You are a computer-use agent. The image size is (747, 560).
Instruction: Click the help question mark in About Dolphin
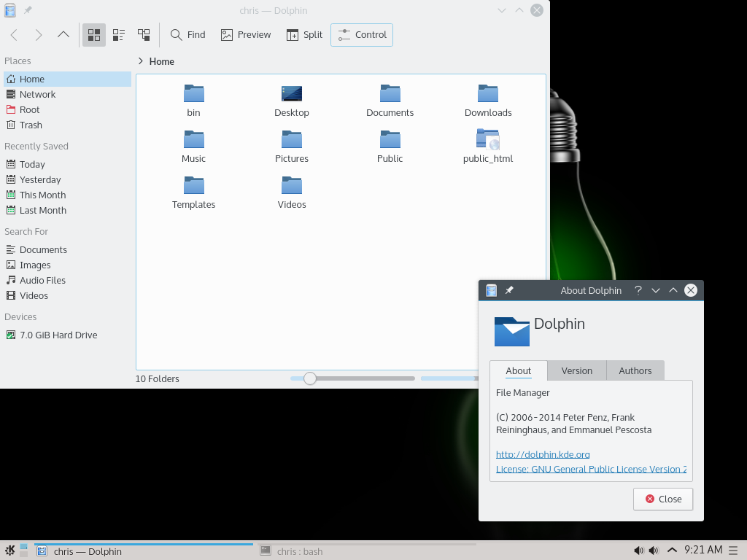pyautogui.click(x=638, y=290)
